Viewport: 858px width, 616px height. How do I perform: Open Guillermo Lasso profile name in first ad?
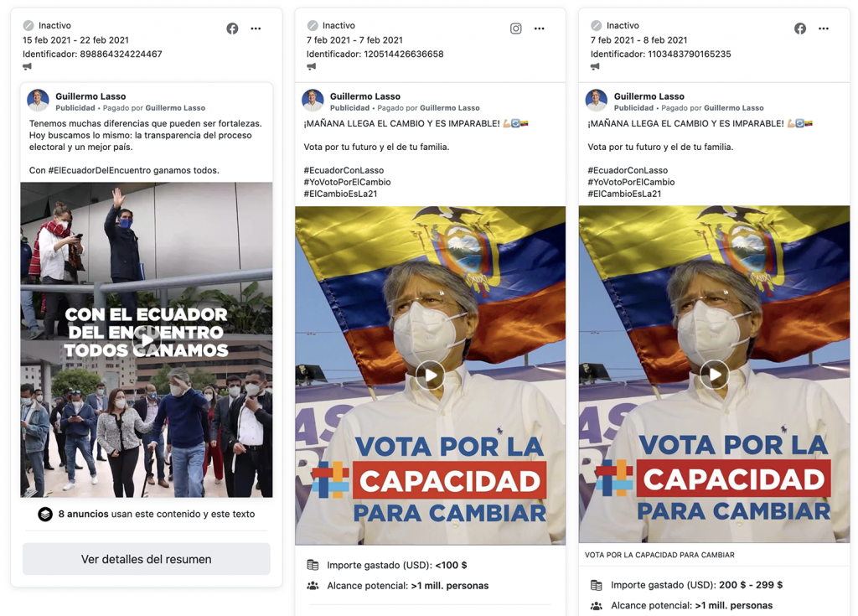(x=90, y=96)
